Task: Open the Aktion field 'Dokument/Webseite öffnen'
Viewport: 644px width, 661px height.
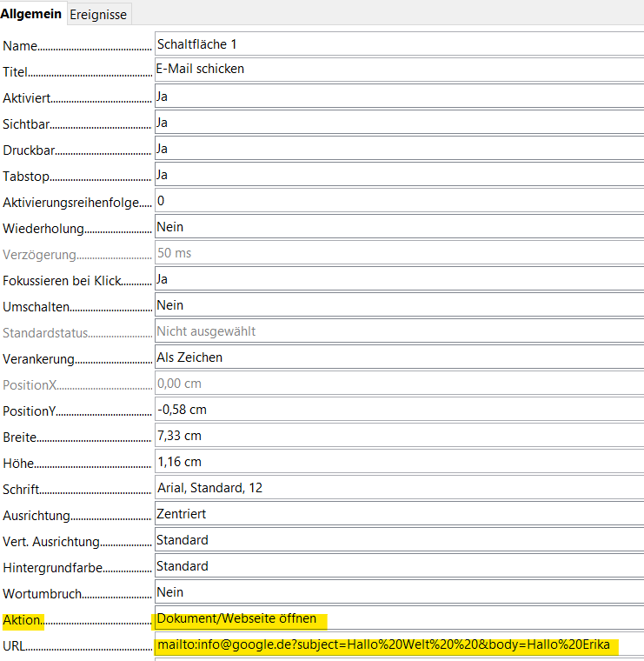Action: 398,619
